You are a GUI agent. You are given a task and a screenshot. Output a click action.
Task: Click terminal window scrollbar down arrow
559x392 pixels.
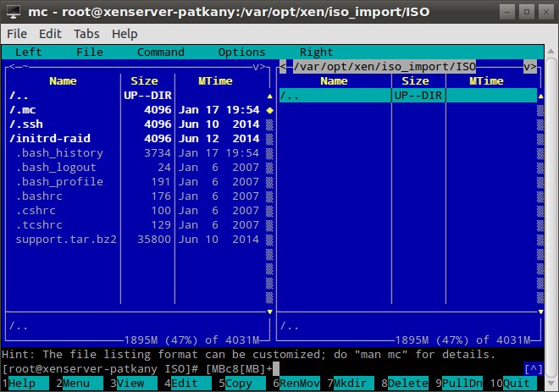[551, 384]
